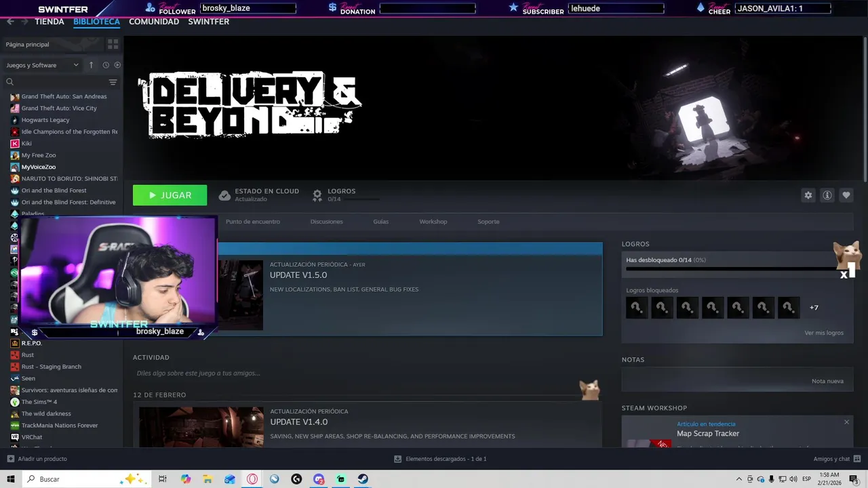Open TIENDA menu
Image resolution: width=868 pixels, height=488 pixels.
click(x=50, y=22)
